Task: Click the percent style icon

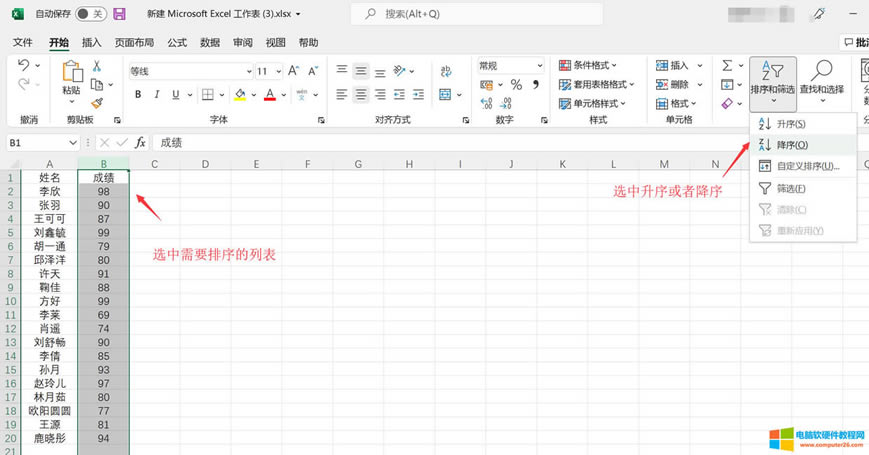Action: [516, 86]
